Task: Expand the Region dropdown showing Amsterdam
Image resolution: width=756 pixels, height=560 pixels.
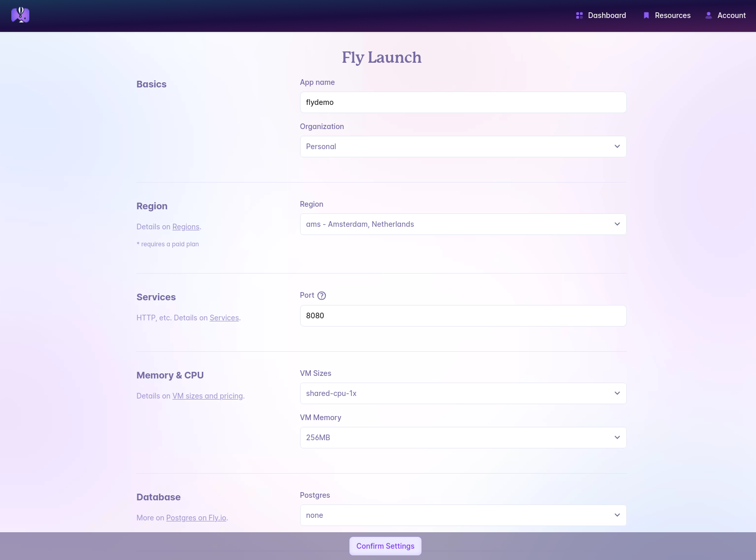Action: click(463, 224)
